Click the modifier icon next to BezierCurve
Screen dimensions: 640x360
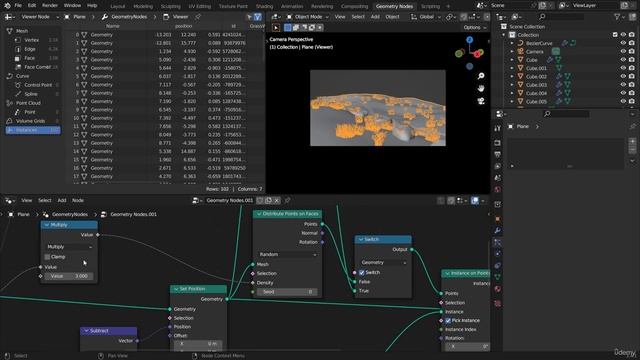(565, 43)
